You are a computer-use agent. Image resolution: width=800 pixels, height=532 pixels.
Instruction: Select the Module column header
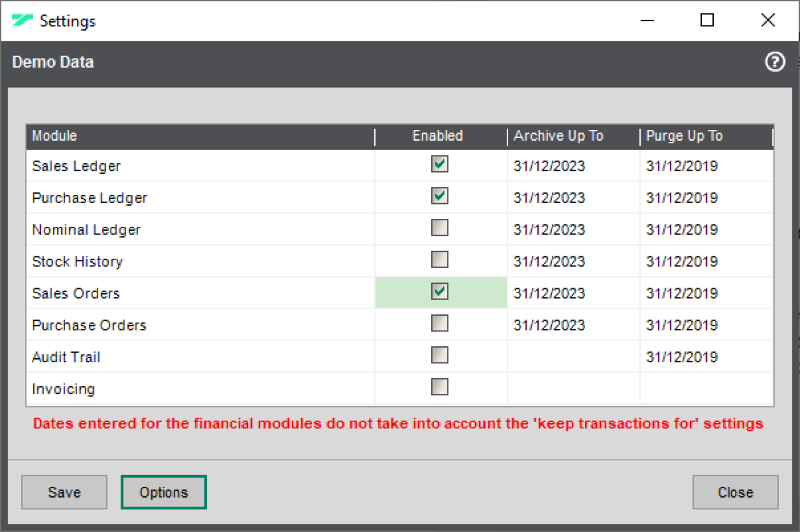point(200,136)
